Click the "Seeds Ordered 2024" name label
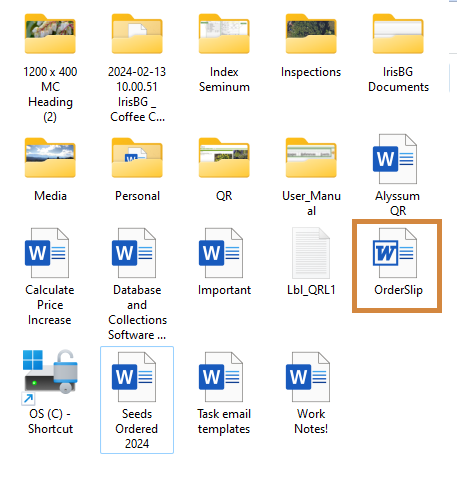The height and width of the screenshot is (492, 457). coord(137,429)
